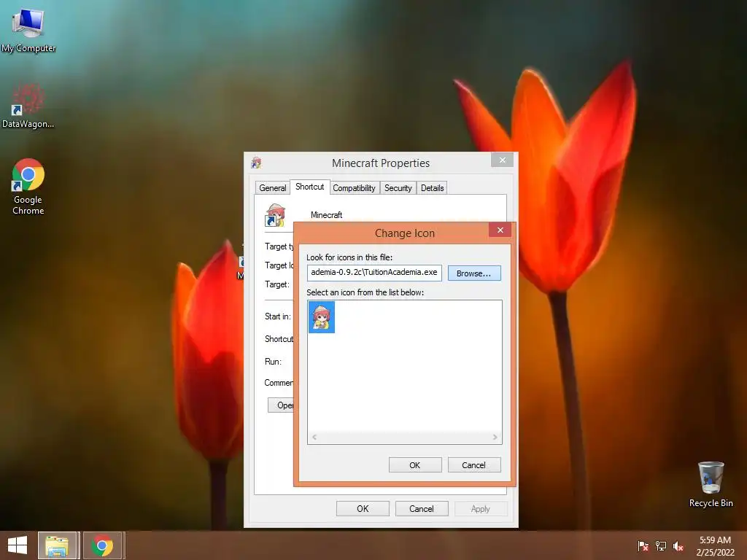Click the network tray icon
Image resolution: width=747 pixels, height=560 pixels.
pyautogui.click(x=661, y=546)
